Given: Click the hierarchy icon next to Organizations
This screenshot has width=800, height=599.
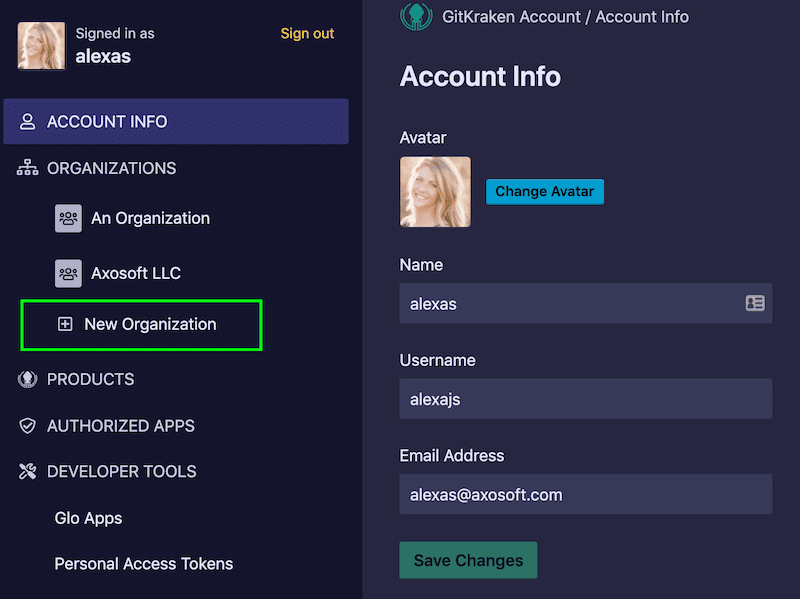Looking at the screenshot, I should (x=27, y=169).
